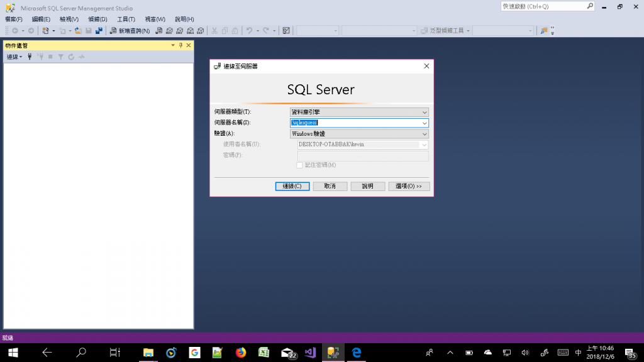644x362 pixels.
Task: Click the 取消 cancel button
Action: [330, 186]
